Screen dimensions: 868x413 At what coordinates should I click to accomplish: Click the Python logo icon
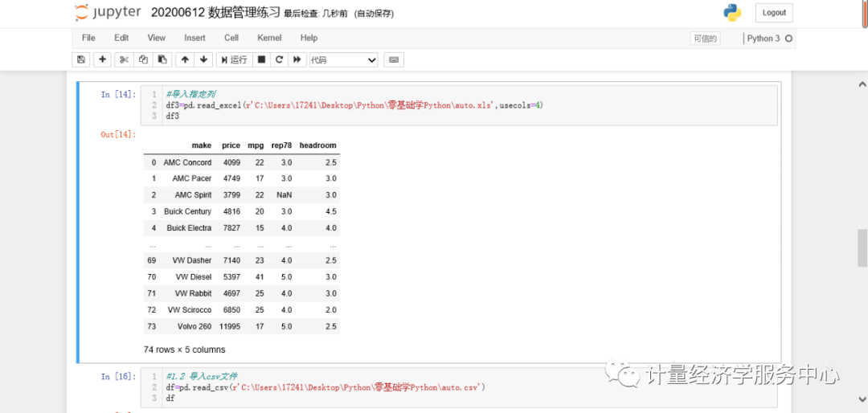[732, 13]
